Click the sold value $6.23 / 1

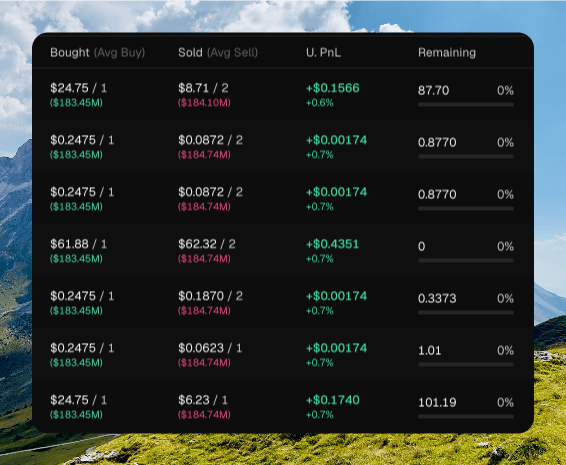coord(203,400)
